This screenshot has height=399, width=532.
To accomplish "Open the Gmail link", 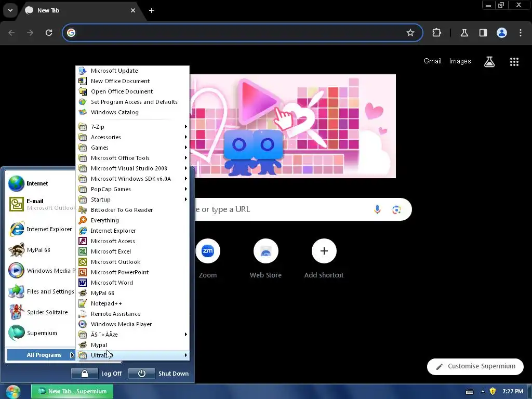I will pos(433,61).
